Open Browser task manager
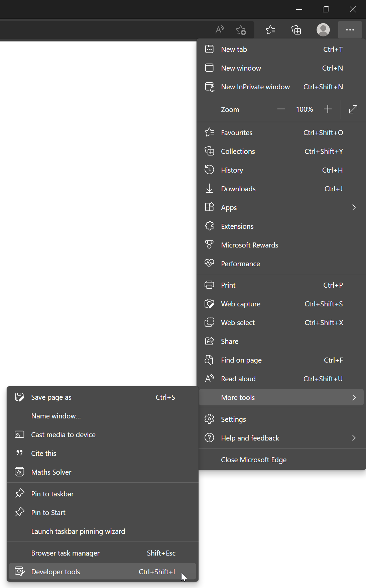The image size is (366, 588). pyautogui.click(x=103, y=553)
